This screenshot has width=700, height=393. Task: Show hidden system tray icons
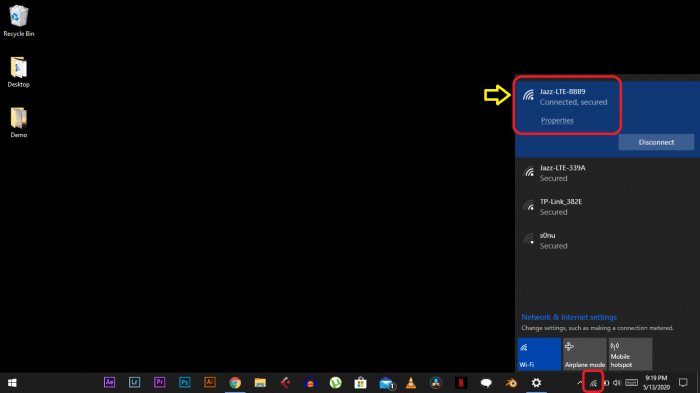pyautogui.click(x=579, y=383)
